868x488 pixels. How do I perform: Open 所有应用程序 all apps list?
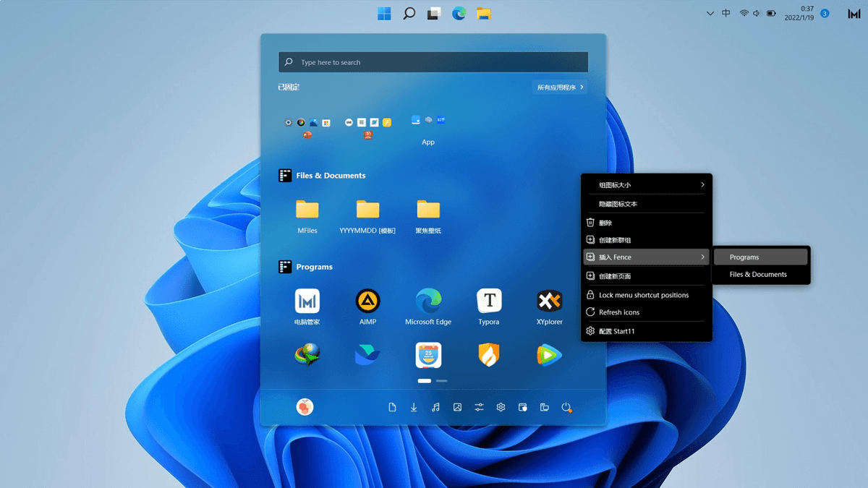[x=560, y=87]
